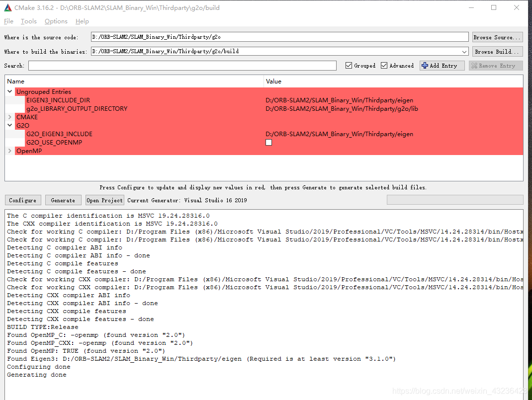Click the CMake logo icon in title bar
Image resolution: width=532 pixels, height=400 pixels.
[x=7, y=7]
